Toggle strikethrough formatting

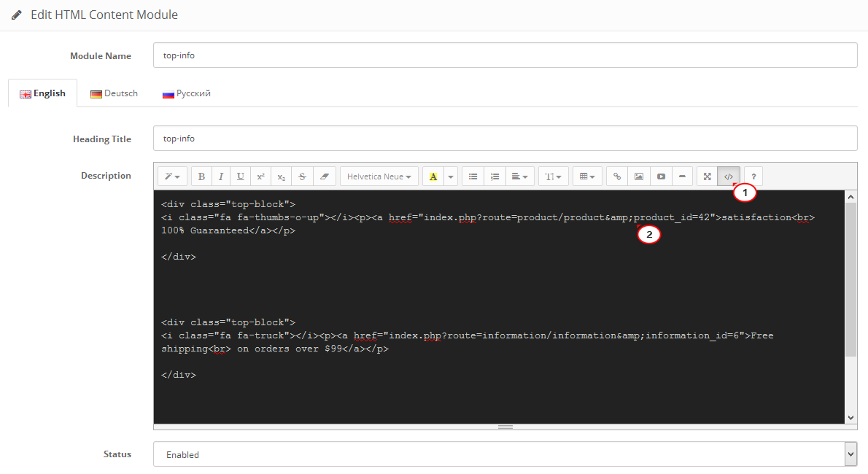click(x=301, y=176)
